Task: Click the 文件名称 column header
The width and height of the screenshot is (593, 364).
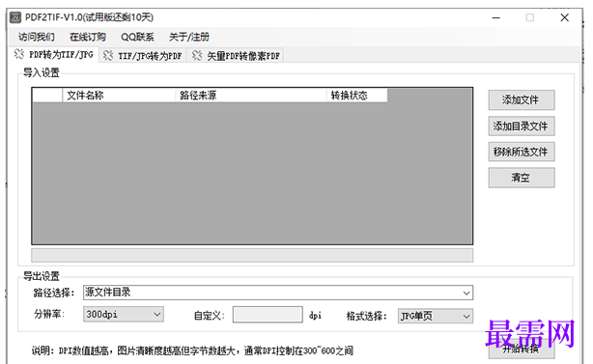Action: tap(119, 96)
